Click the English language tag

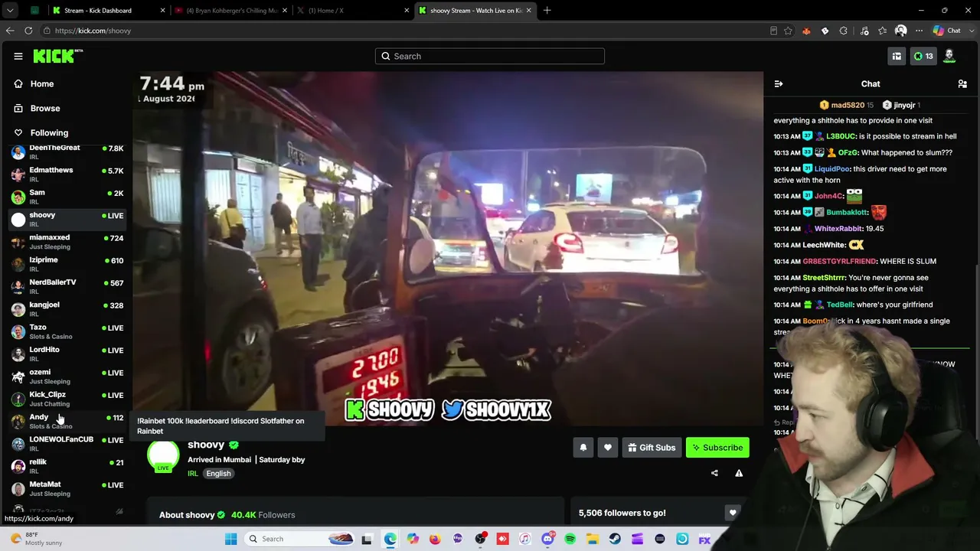pyautogui.click(x=218, y=474)
